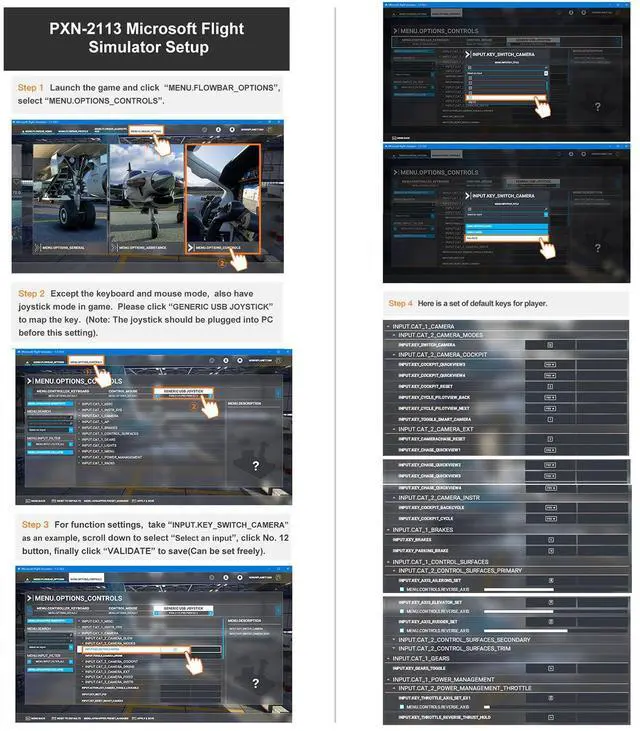Collapse the INPUT.CAT_2_CAMERA_MODES subcategory

pyautogui.click(x=394, y=336)
